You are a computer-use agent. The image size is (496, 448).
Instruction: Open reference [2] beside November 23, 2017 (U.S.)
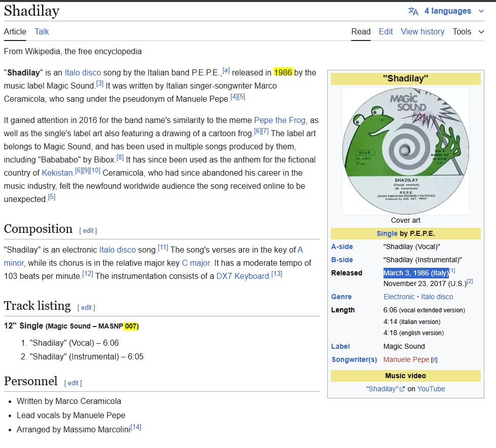point(470,281)
